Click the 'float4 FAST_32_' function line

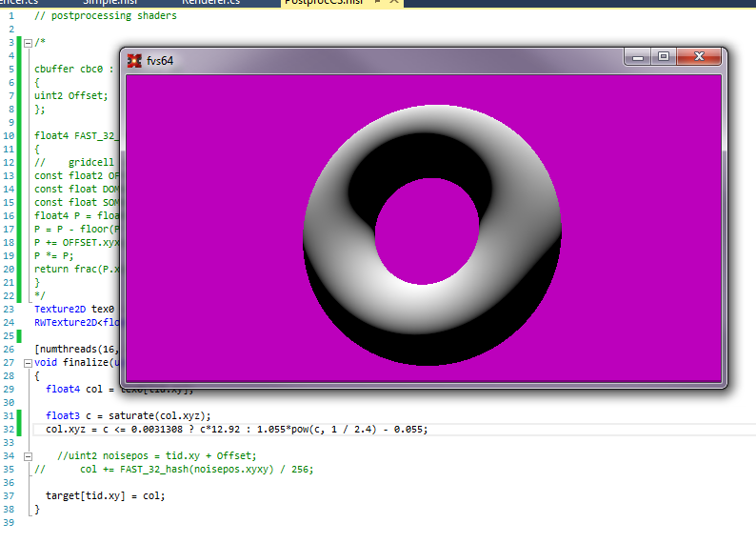(76, 136)
